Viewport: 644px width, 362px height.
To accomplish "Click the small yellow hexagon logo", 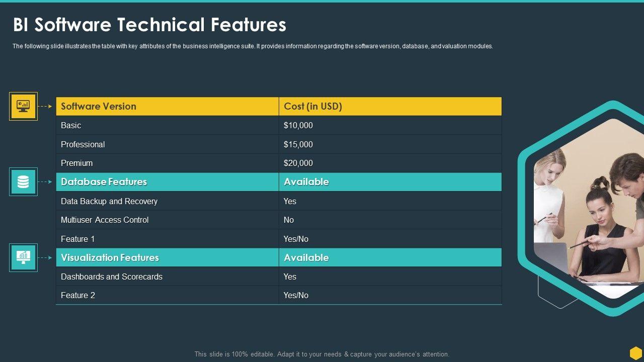I will [635, 352].
